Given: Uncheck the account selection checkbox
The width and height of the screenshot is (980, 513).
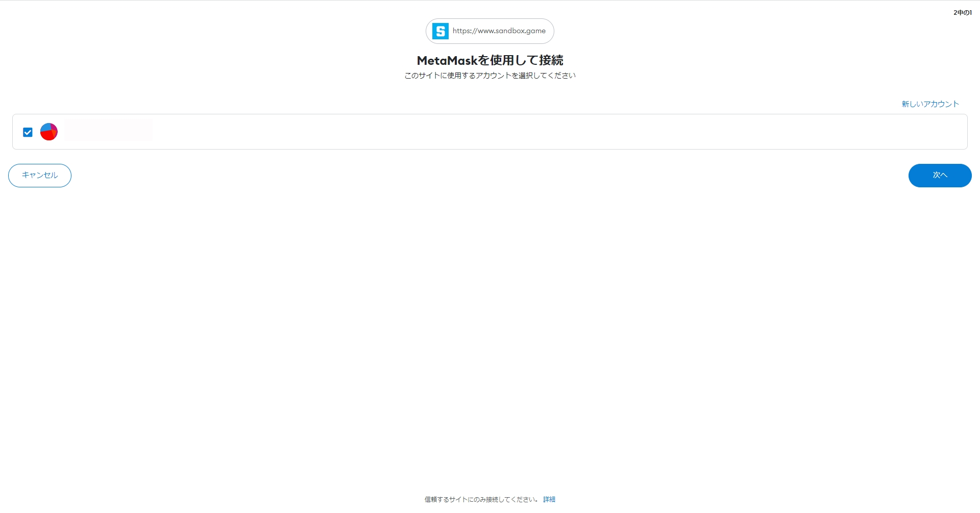Looking at the screenshot, I should pyautogui.click(x=28, y=132).
